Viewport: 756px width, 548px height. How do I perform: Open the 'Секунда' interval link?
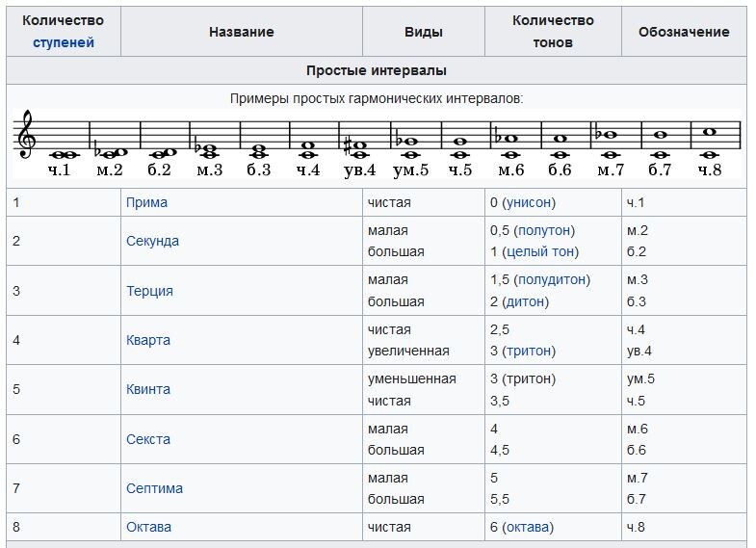pyautogui.click(x=152, y=241)
